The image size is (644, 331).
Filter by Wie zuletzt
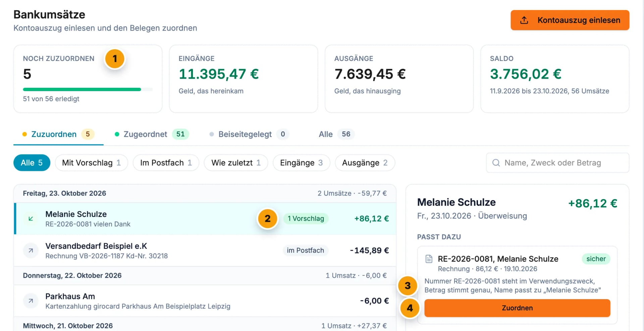(236, 163)
